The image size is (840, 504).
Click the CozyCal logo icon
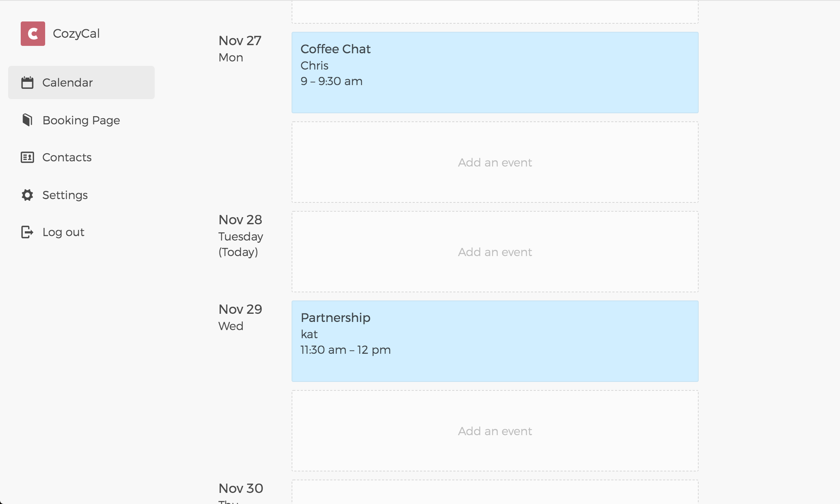click(33, 34)
